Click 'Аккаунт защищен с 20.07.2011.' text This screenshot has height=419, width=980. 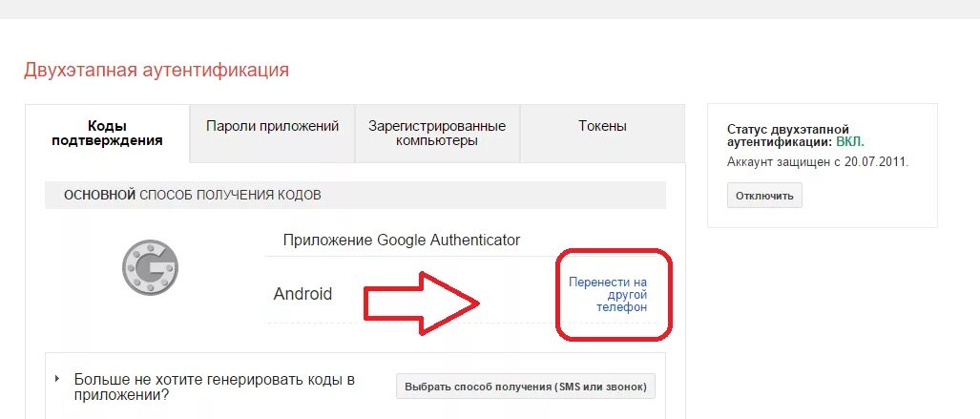pyautogui.click(x=818, y=162)
